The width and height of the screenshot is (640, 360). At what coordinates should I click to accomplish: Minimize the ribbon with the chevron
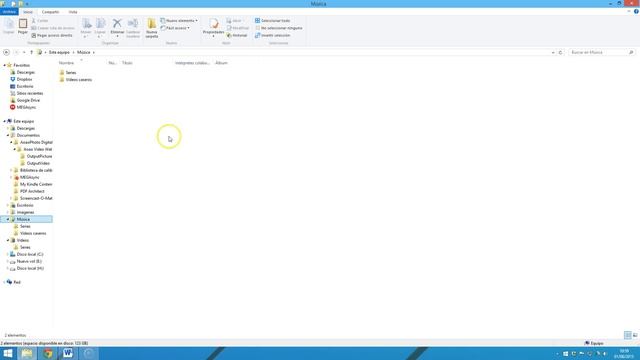(x=629, y=11)
